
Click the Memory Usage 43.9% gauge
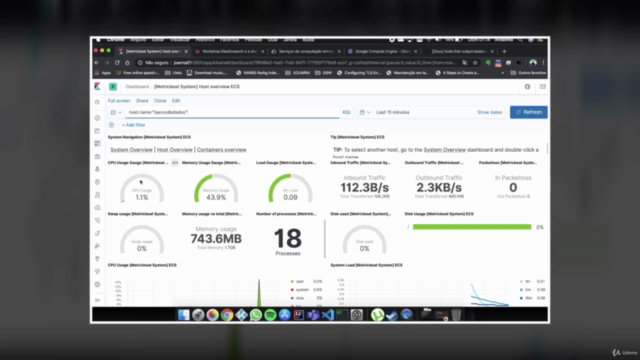216,188
